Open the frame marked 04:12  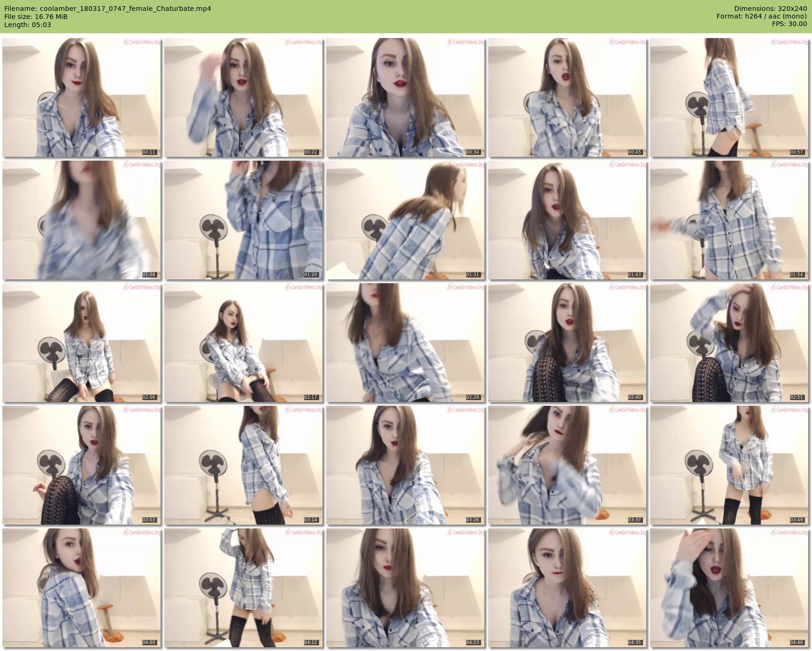[x=244, y=588]
